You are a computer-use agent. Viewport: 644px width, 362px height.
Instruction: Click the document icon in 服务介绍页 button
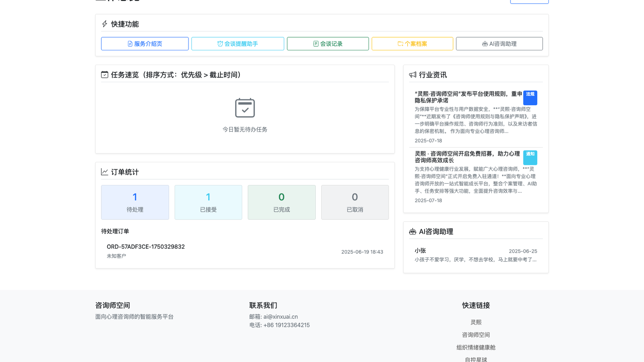tap(130, 44)
